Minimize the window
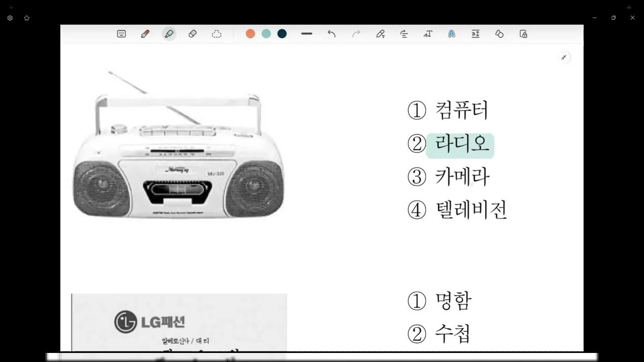Image resolution: width=644 pixels, height=362 pixels. 594,18
